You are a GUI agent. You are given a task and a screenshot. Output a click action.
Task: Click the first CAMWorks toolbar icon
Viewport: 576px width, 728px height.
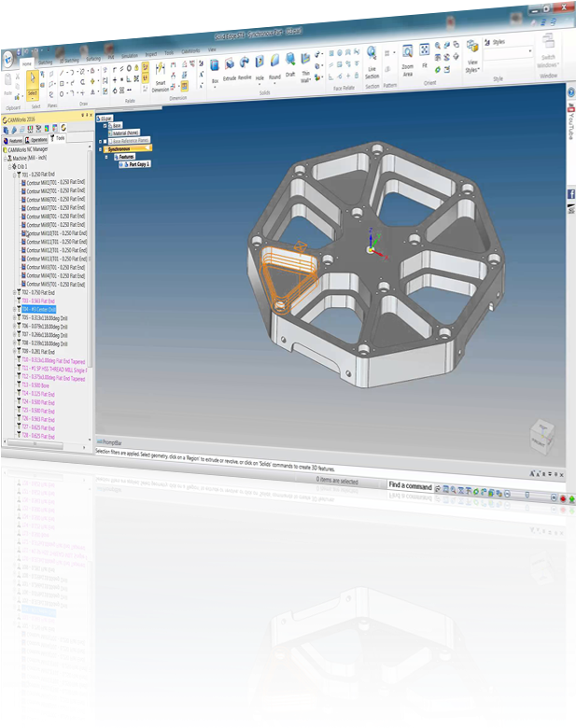coord(6,130)
